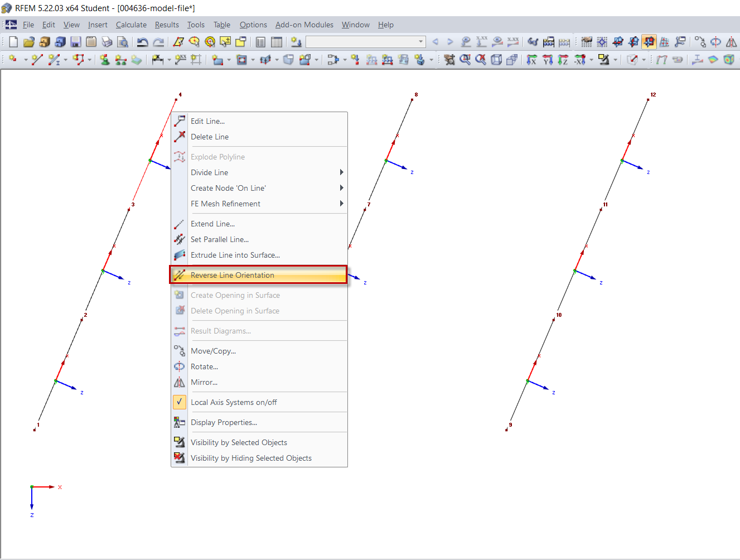Open the load case combo box dropdown
The image size is (740, 560).
click(x=420, y=42)
